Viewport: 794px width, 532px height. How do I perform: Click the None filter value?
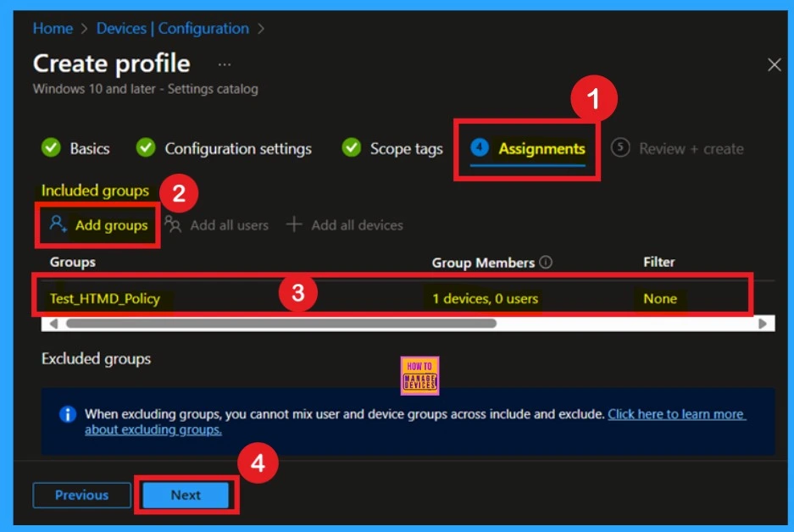pos(660,299)
